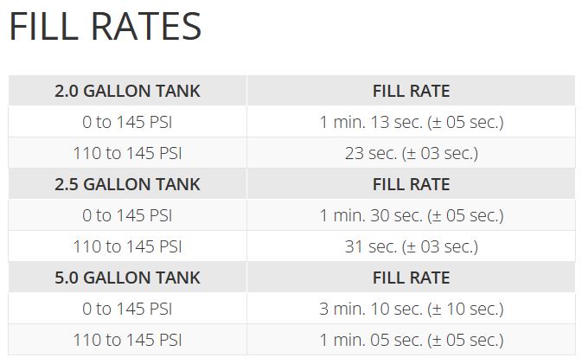
Task: Select the 23 sec. fill rate cell
Action: coord(411,153)
